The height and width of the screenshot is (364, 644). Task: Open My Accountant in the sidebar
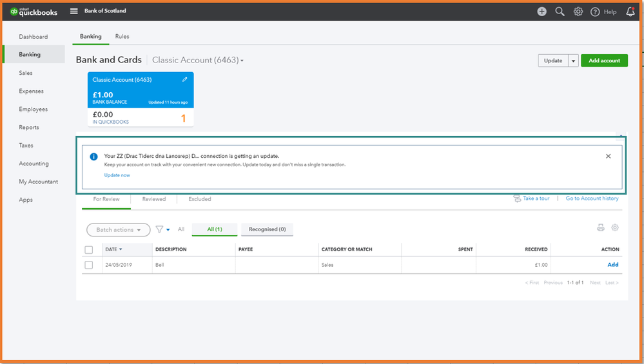click(38, 182)
